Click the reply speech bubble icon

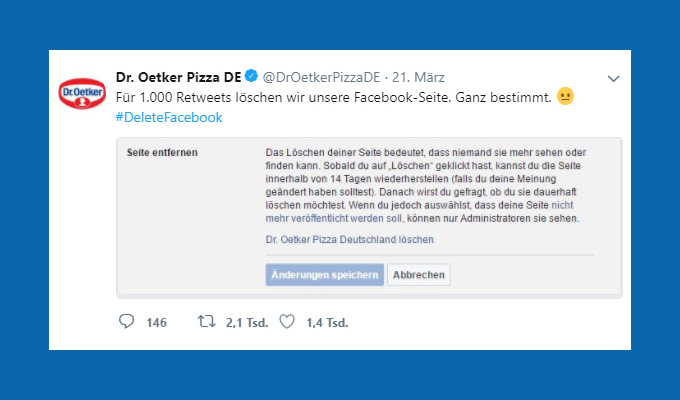126,322
